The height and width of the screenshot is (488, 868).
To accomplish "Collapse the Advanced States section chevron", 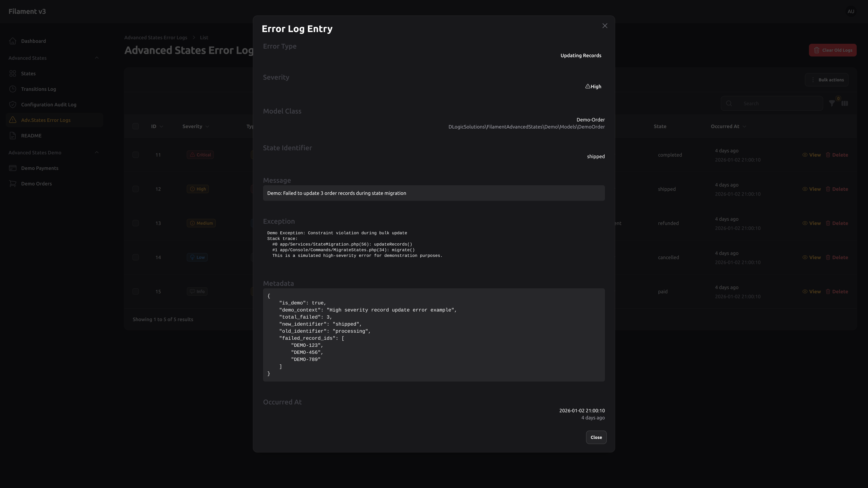I will [97, 58].
